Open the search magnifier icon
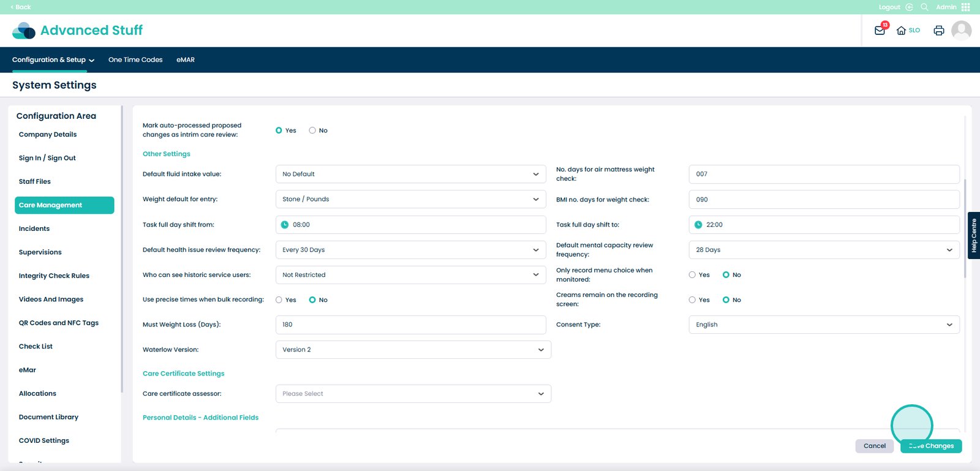980x471 pixels. tap(924, 7)
